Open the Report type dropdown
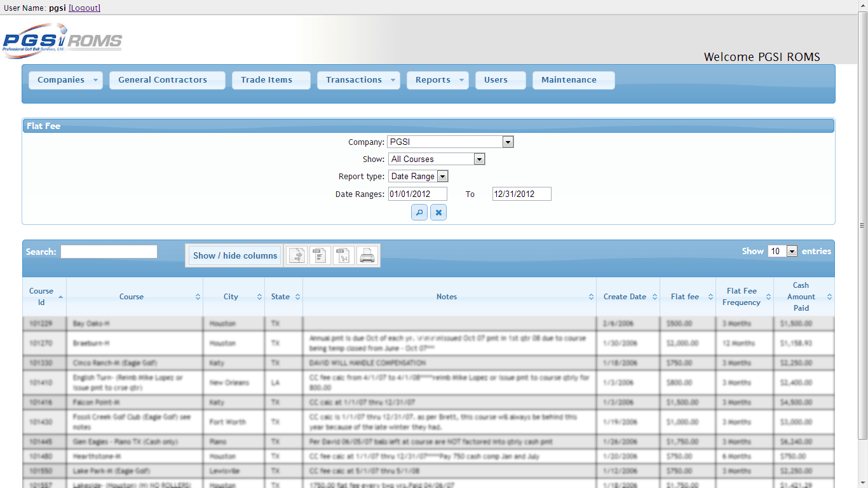868x488 pixels. tap(418, 177)
